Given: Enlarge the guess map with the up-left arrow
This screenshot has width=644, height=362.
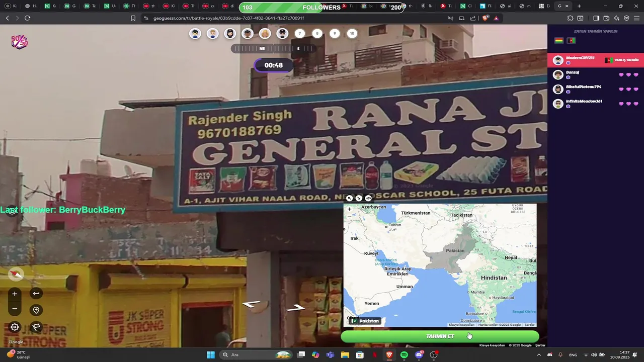Looking at the screenshot, I should tap(350, 198).
